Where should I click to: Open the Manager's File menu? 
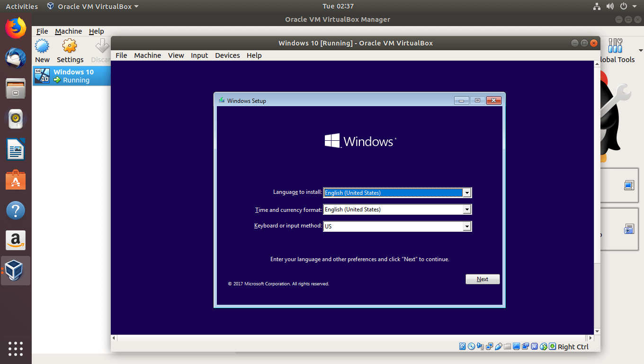click(42, 31)
